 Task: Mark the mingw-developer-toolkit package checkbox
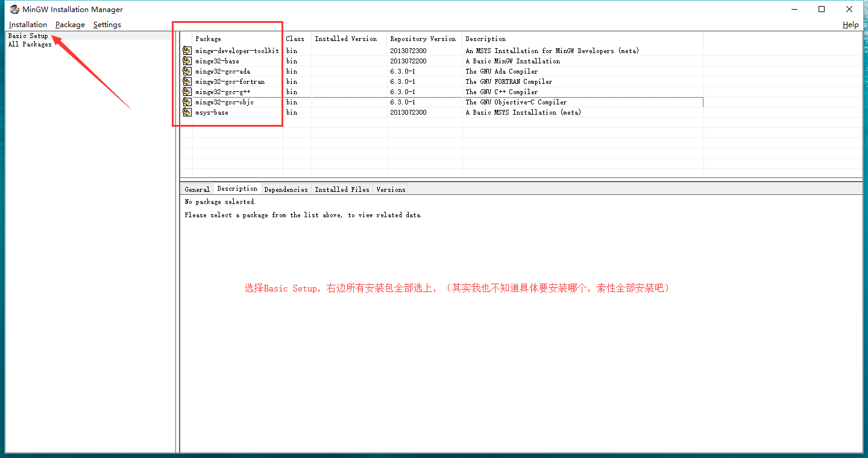[187, 51]
